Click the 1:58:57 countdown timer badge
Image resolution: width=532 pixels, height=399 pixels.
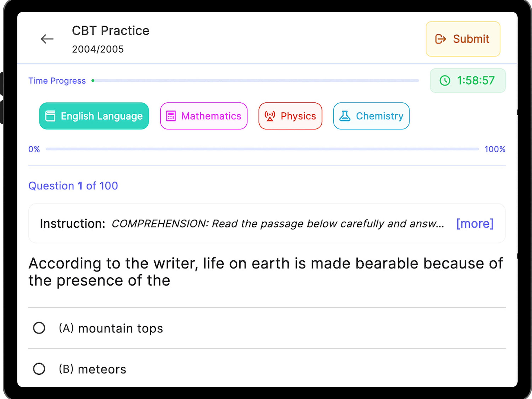point(468,81)
